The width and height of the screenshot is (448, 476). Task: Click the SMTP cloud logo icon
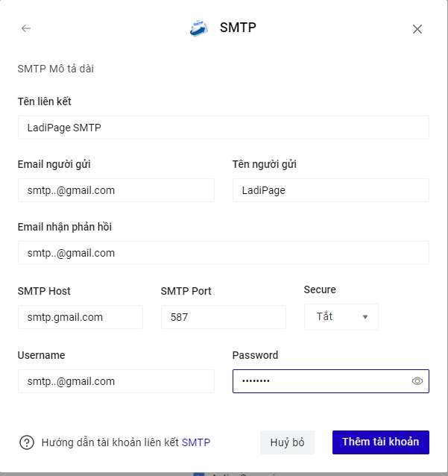[x=199, y=28]
